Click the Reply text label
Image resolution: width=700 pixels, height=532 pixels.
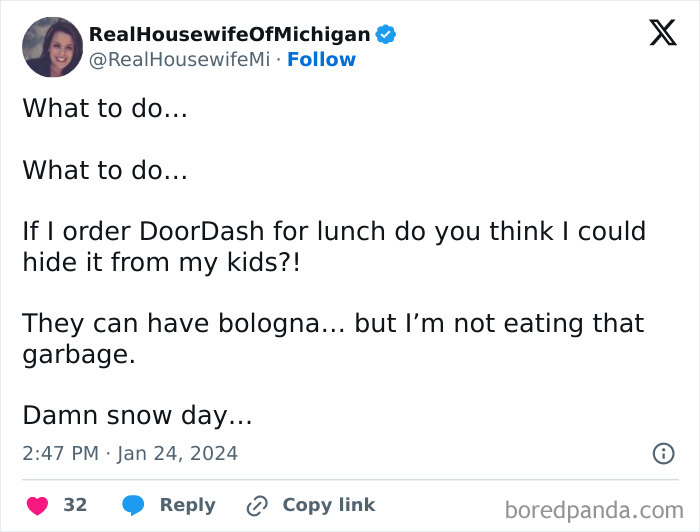(187, 505)
